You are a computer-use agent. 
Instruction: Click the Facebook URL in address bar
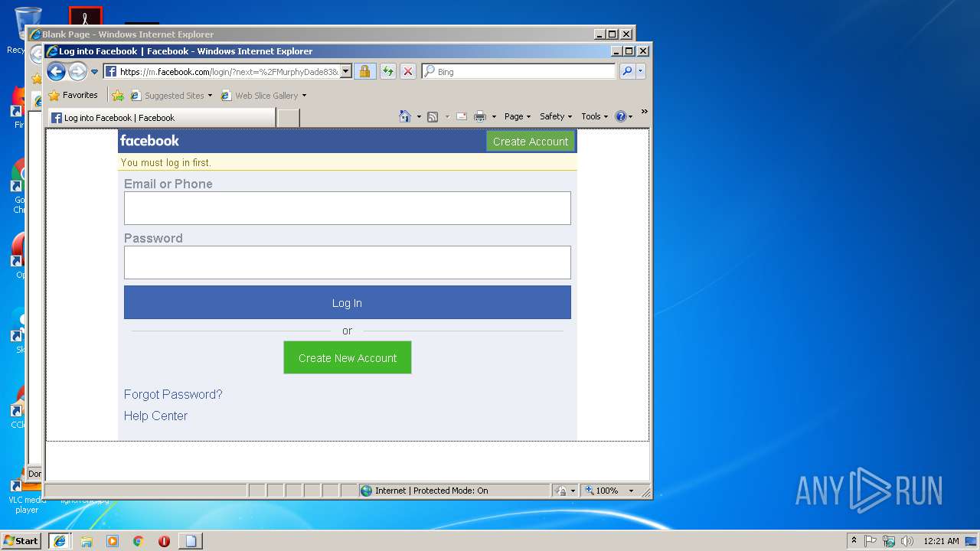click(x=228, y=72)
